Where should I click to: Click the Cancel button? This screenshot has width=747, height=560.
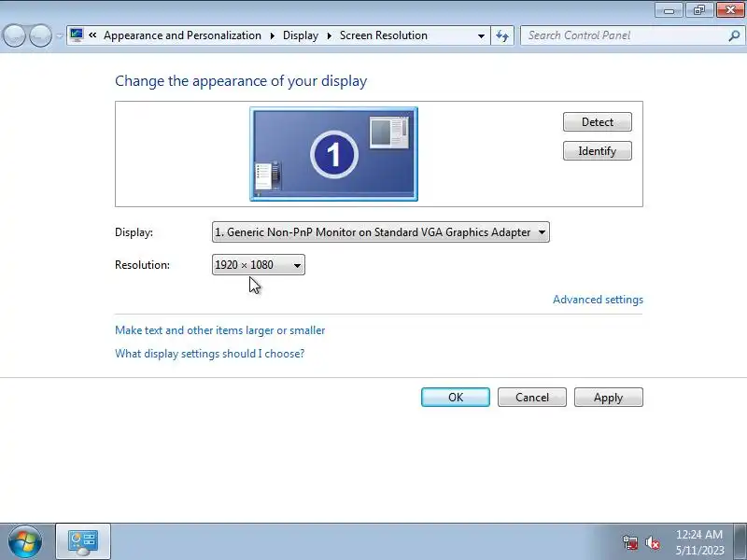(x=532, y=398)
